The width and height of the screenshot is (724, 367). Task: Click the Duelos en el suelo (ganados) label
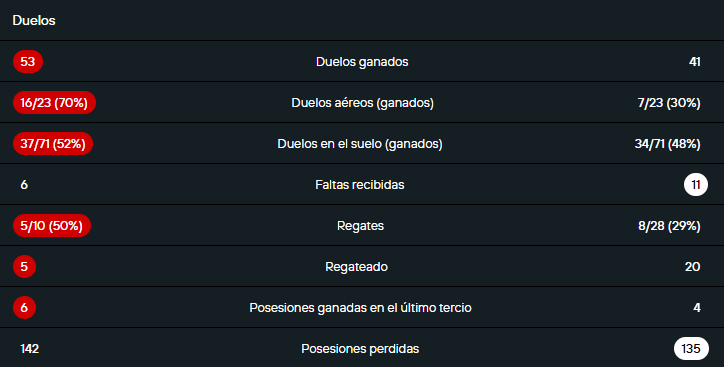[x=360, y=144]
